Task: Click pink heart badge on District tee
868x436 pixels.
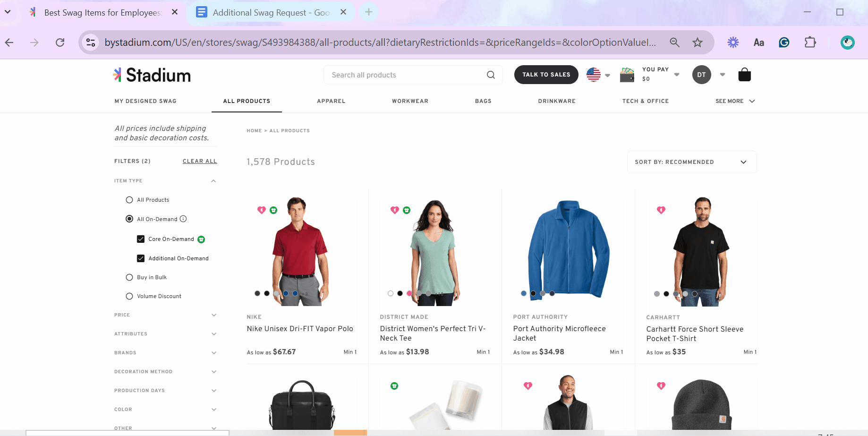Action: coord(395,210)
